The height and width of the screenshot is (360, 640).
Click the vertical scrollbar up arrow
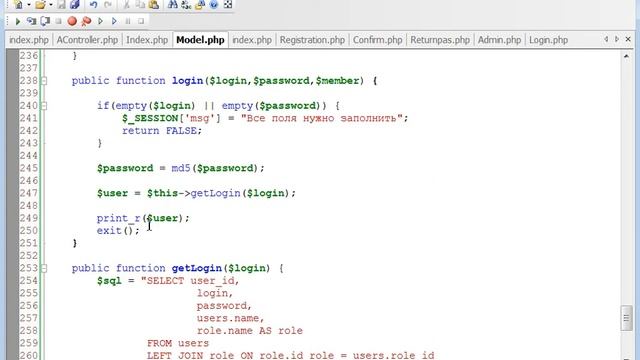627,56
